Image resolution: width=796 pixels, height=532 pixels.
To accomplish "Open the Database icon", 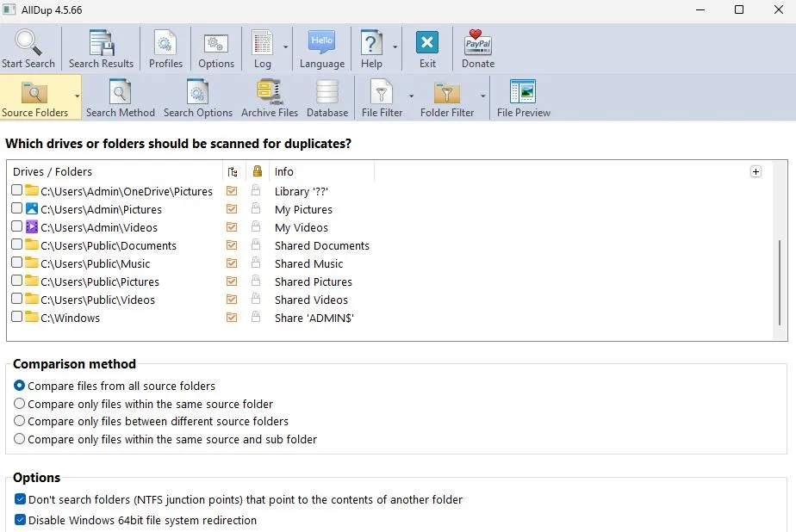I will [327, 92].
